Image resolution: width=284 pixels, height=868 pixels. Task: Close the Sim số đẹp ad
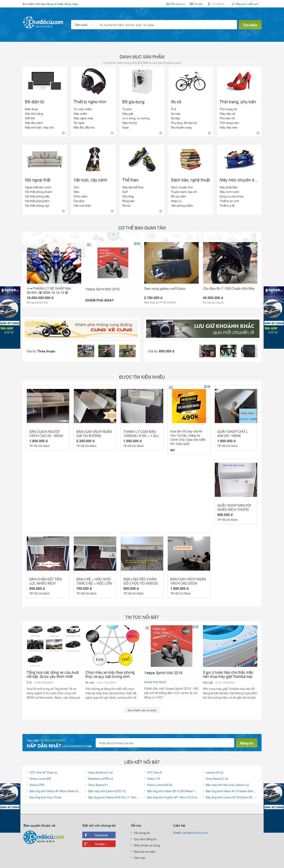tap(209, 387)
